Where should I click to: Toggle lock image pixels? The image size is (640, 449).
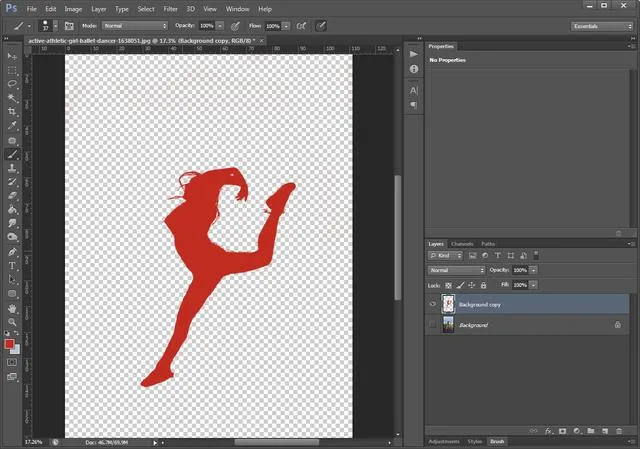point(460,285)
